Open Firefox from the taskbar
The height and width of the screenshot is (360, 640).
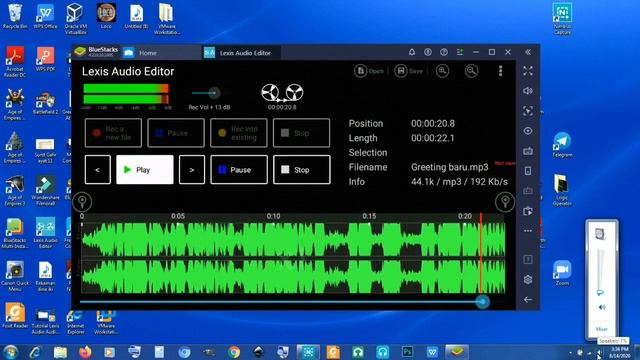(x=85, y=352)
